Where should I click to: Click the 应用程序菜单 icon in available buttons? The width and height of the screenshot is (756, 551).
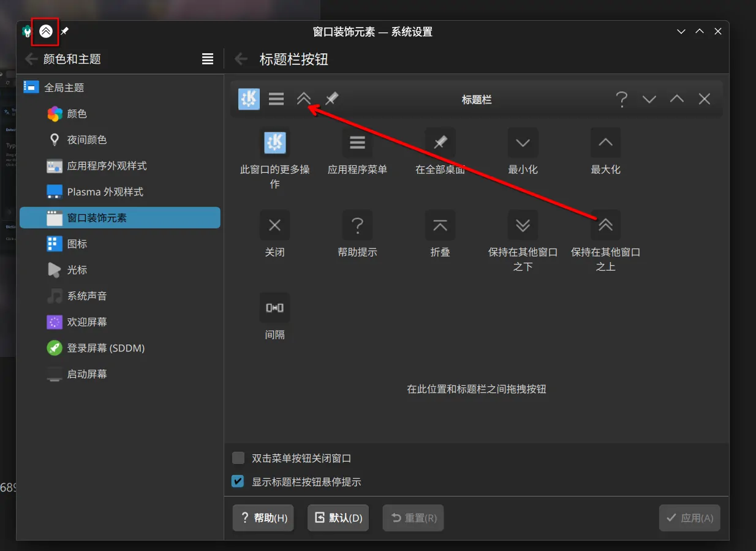[357, 143]
